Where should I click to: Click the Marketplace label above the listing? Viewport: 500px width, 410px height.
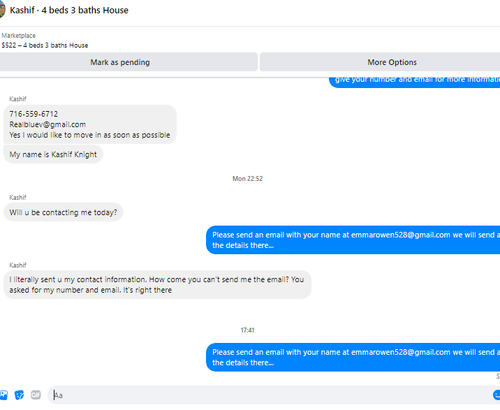19,35
